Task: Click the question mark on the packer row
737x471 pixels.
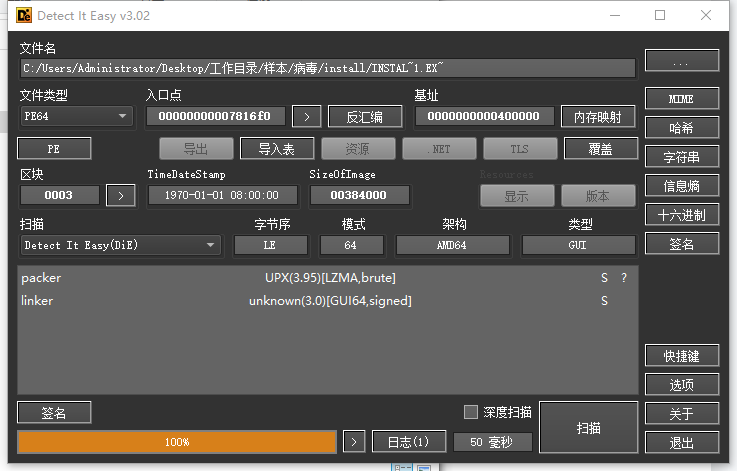Action: 624,278
